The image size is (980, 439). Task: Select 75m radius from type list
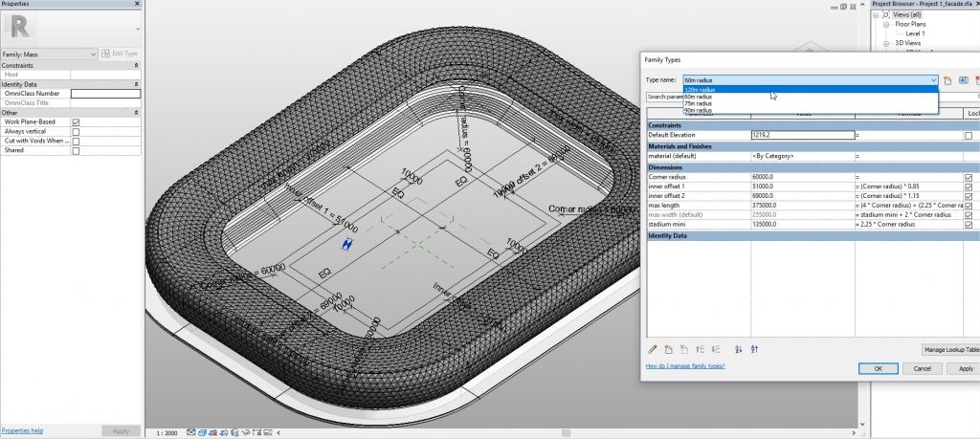click(x=811, y=103)
